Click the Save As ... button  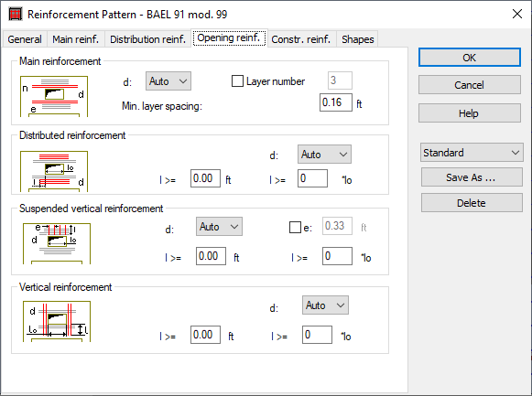(472, 177)
